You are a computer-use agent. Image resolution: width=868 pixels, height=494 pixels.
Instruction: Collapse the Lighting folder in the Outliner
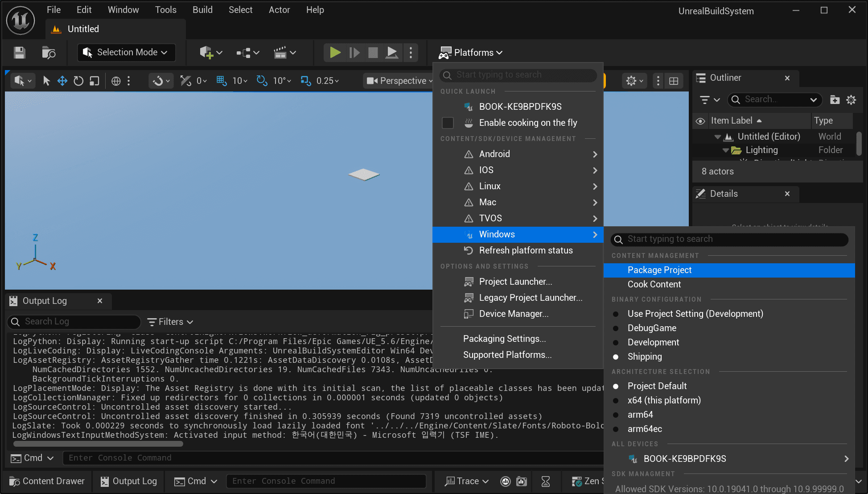725,150
